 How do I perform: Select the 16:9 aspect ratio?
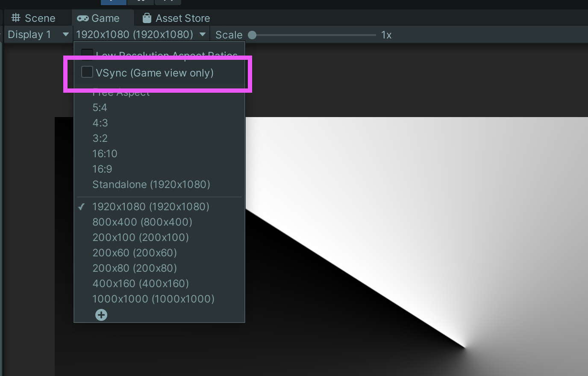pos(102,169)
